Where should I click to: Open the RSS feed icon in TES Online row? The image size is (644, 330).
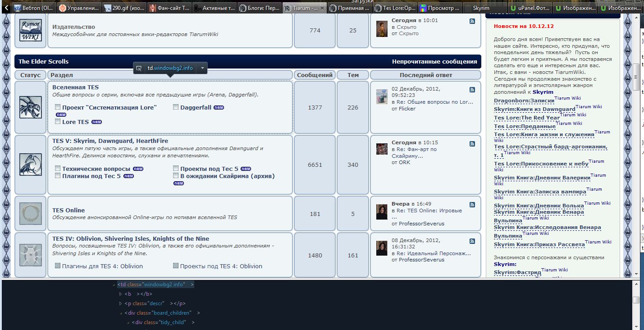[472, 205]
